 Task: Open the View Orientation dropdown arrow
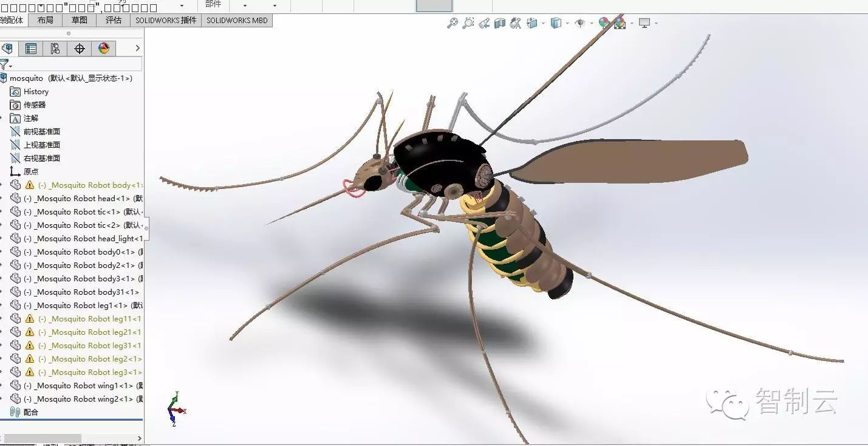(543, 24)
